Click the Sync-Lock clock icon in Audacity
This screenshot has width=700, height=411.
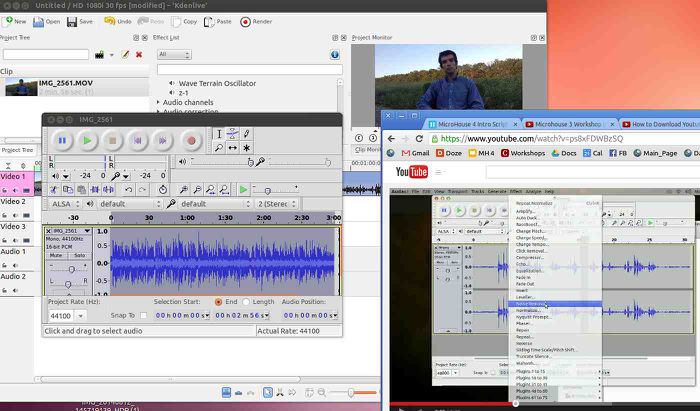pyautogui.click(x=163, y=190)
